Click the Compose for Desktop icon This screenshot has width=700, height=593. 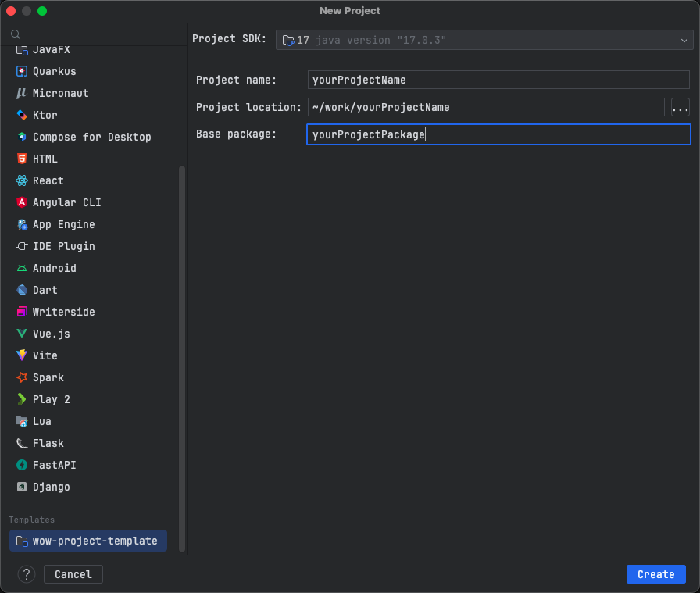tap(21, 137)
